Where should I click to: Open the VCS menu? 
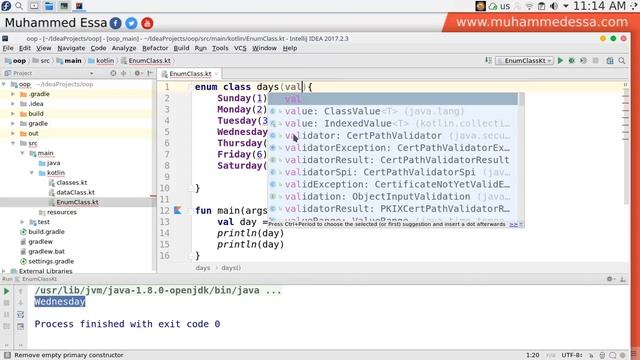pyautogui.click(x=240, y=48)
